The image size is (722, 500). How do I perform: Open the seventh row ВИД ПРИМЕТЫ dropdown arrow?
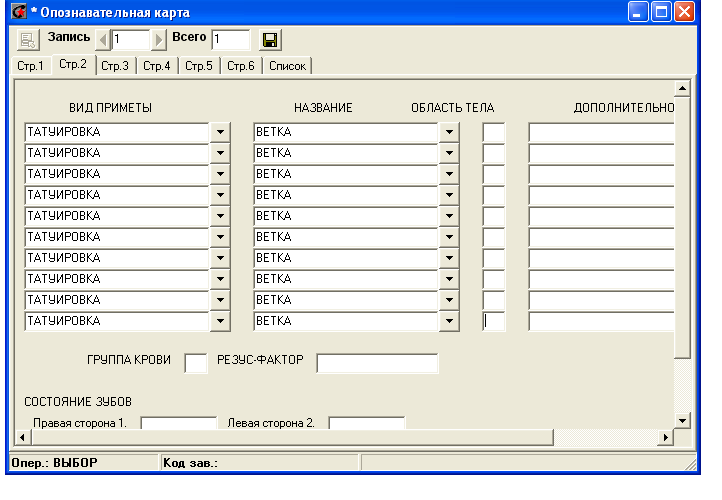(x=220, y=258)
